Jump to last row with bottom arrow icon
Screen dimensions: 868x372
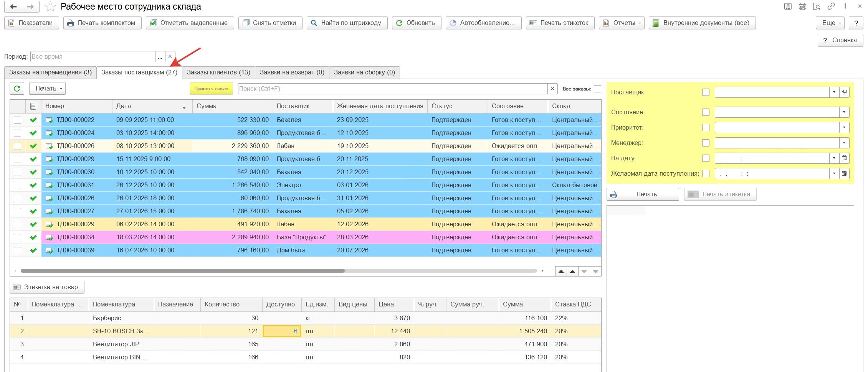[x=595, y=272]
